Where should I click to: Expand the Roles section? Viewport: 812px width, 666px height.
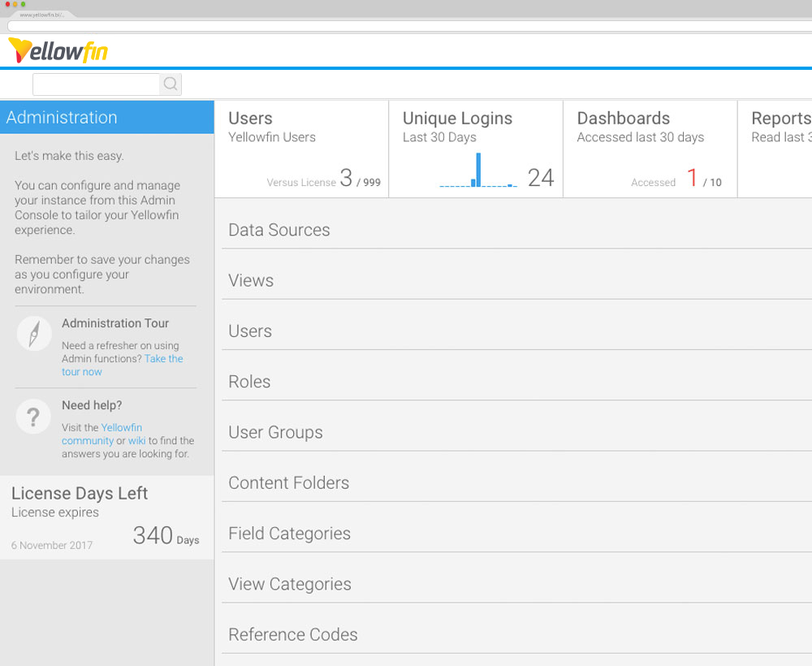click(x=248, y=382)
